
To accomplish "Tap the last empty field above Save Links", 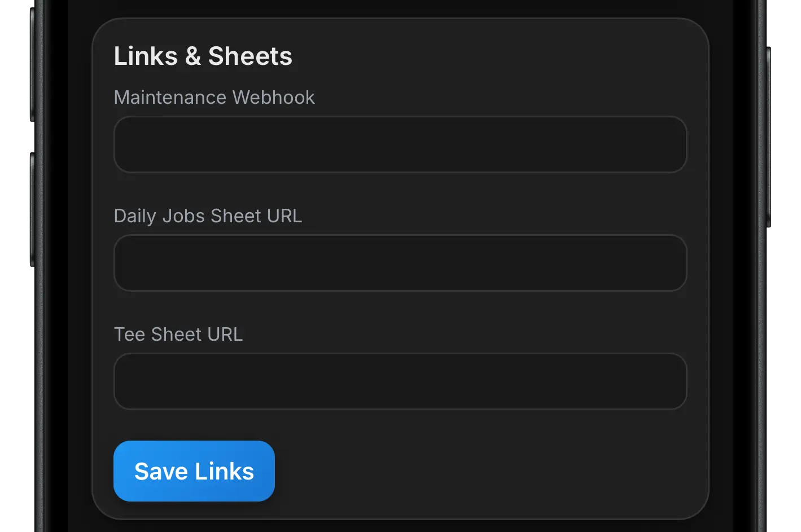I will tap(400, 381).
